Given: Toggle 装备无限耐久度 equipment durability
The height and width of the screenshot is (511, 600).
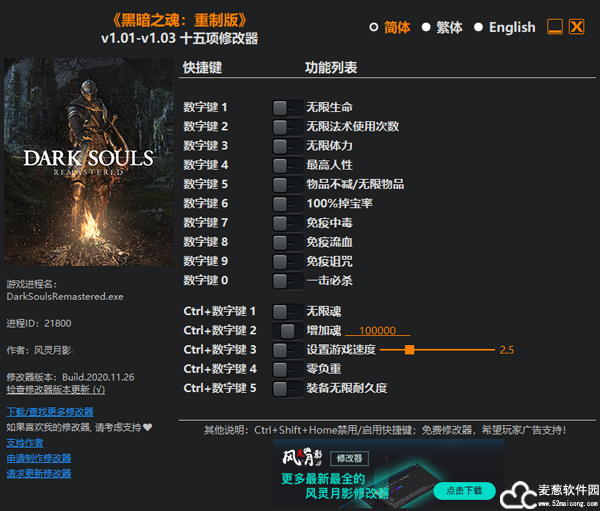Looking at the screenshot, I should coord(287,388).
